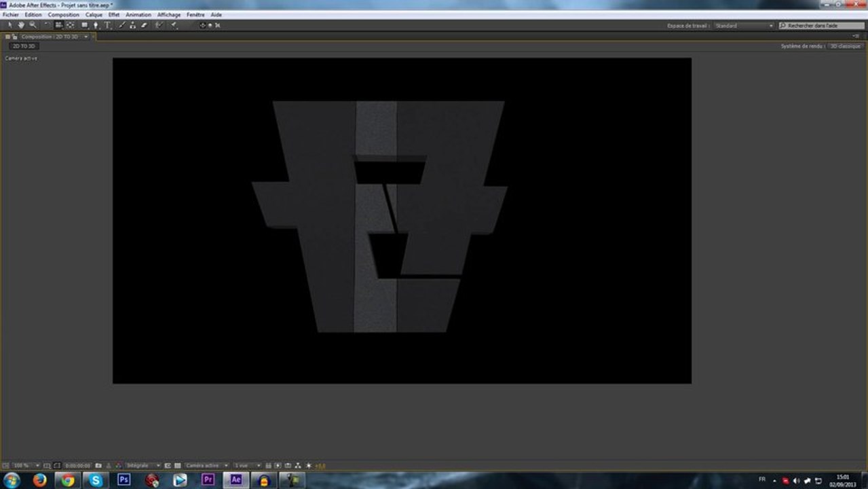This screenshot has width=868, height=489.
Task: Click the +0,0 exposure value
Action: 320,465
